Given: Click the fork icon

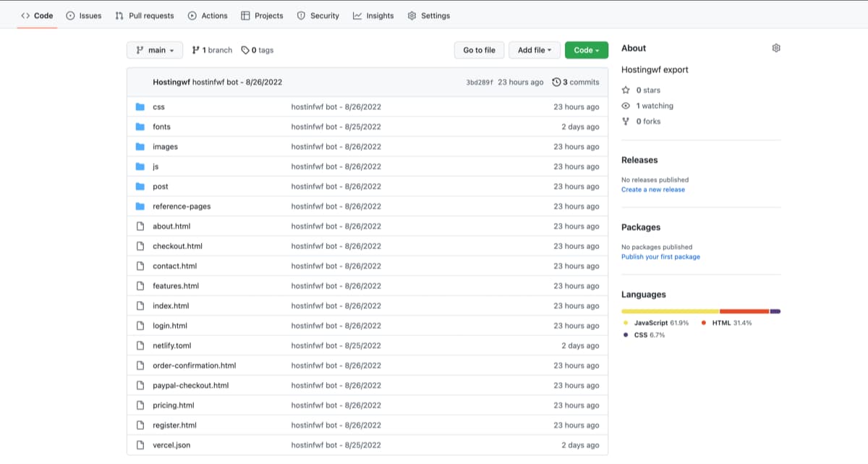Looking at the screenshot, I should pyautogui.click(x=626, y=121).
